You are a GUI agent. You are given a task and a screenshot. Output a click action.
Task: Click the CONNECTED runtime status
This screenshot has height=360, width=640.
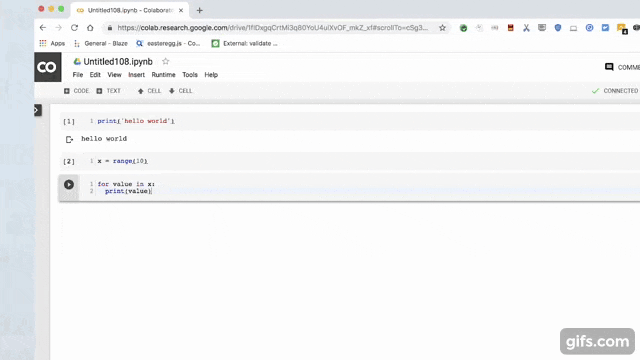(615, 91)
